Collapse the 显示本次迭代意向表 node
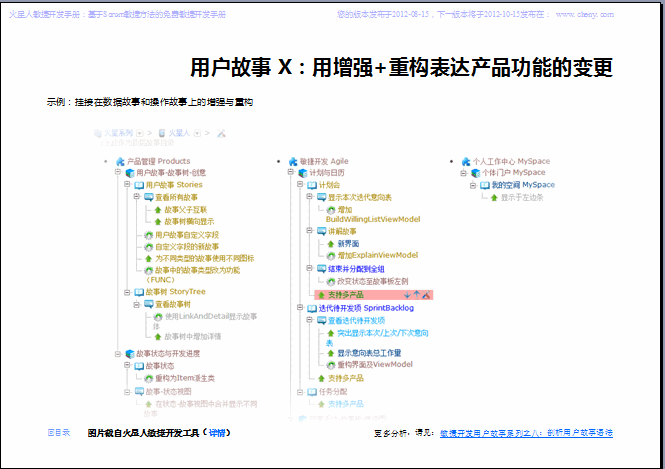Viewport: 665px width, 469px height. click(310, 197)
